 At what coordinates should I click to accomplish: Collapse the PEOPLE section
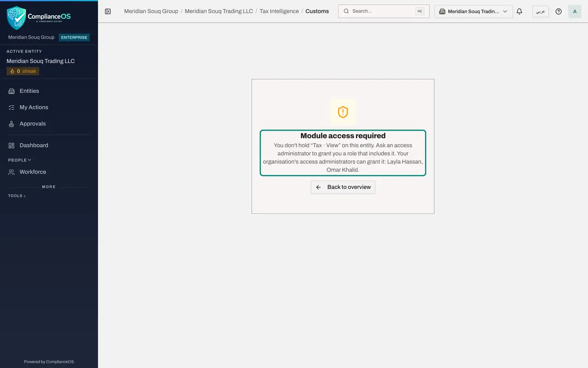pos(20,160)
